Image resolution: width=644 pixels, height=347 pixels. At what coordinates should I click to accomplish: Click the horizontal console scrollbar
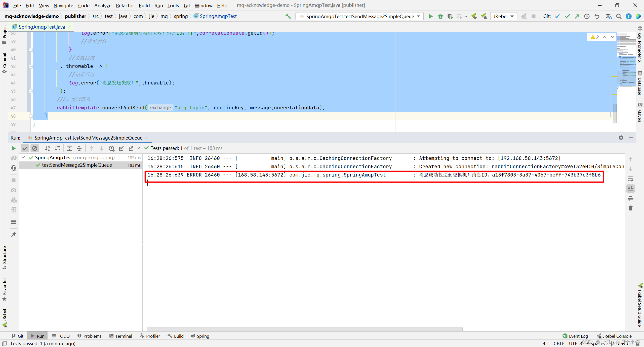click(305, 329)
